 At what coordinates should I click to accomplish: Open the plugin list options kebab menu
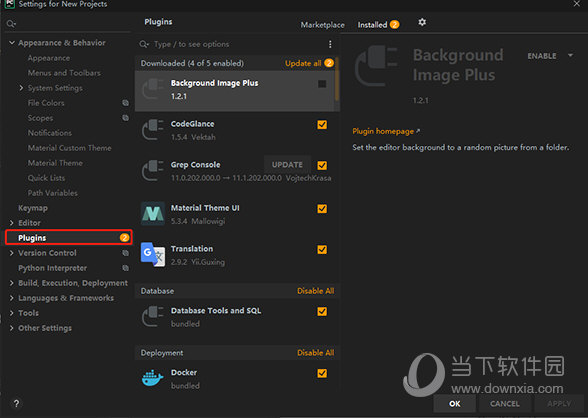point(330,44)
